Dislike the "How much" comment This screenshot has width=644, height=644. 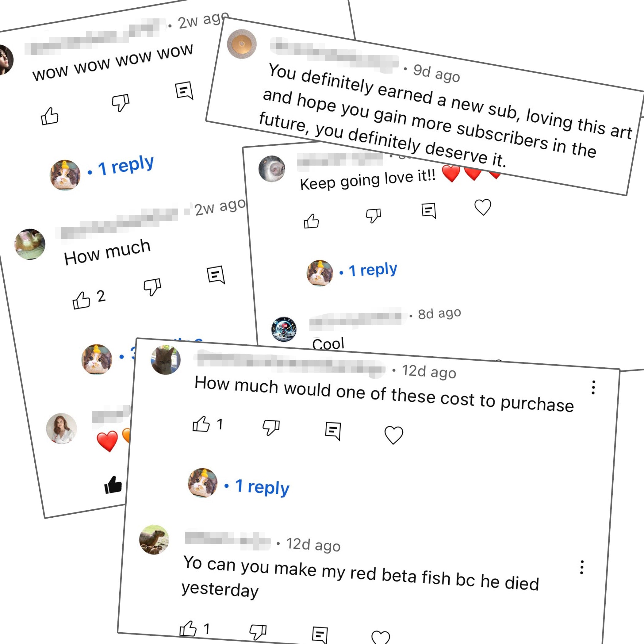pos(152,286)
